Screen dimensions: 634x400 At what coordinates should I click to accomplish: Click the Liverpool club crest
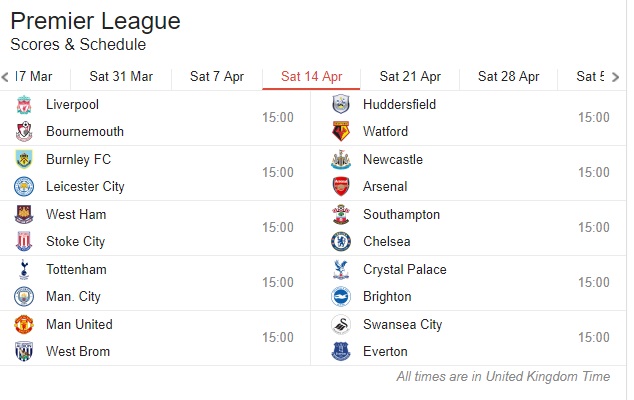(x=24, y=105)
